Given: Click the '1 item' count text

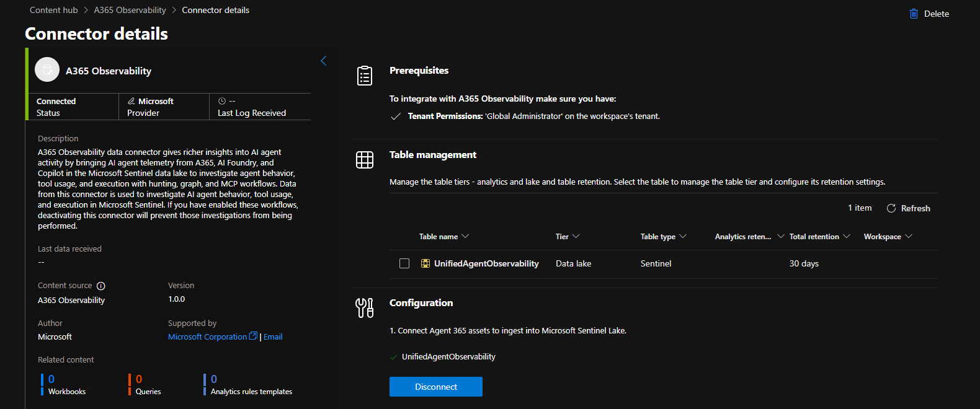Looking at the screenshot, I should (860, 208).
